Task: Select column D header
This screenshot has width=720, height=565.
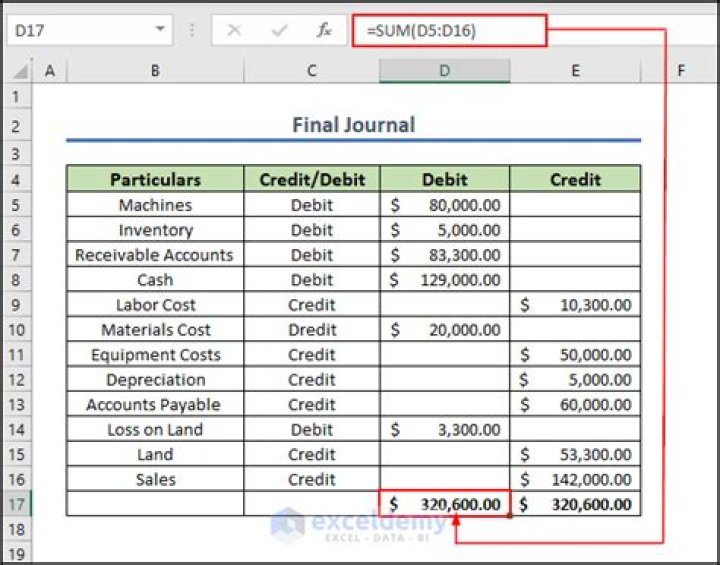Action: [x=444, y=71]
